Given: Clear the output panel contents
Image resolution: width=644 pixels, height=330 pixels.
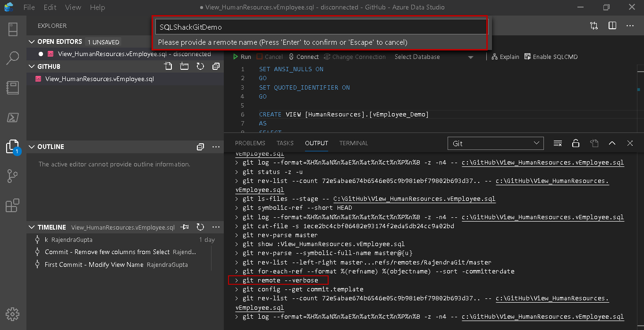Looking at the screenshot, I should tap(558, 143).
